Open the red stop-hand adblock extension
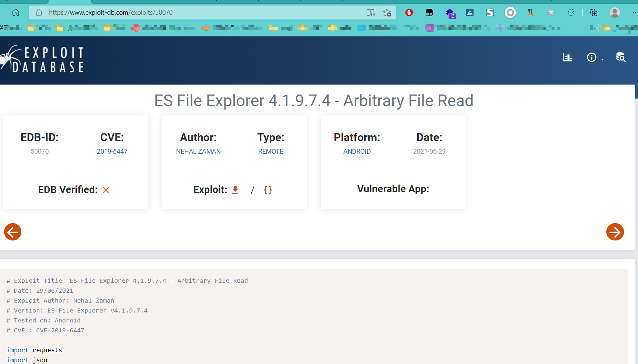 409,13
